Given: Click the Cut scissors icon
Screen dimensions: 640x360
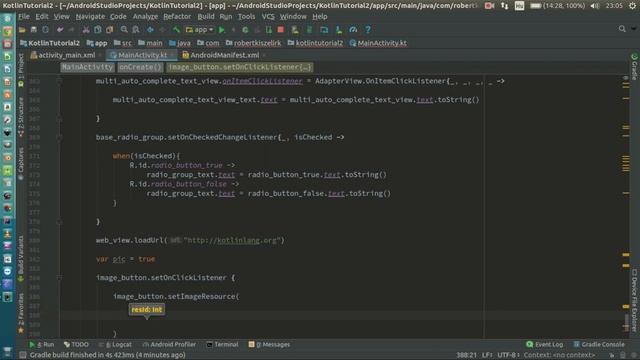Looking at the screenshot, I should (x=86, y=30).
